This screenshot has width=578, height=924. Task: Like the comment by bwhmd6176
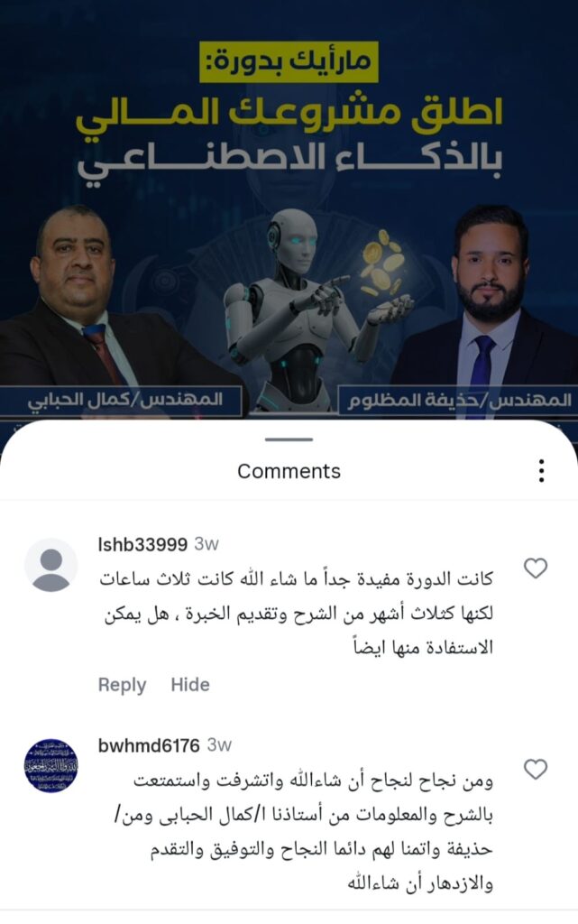(536, 769)
